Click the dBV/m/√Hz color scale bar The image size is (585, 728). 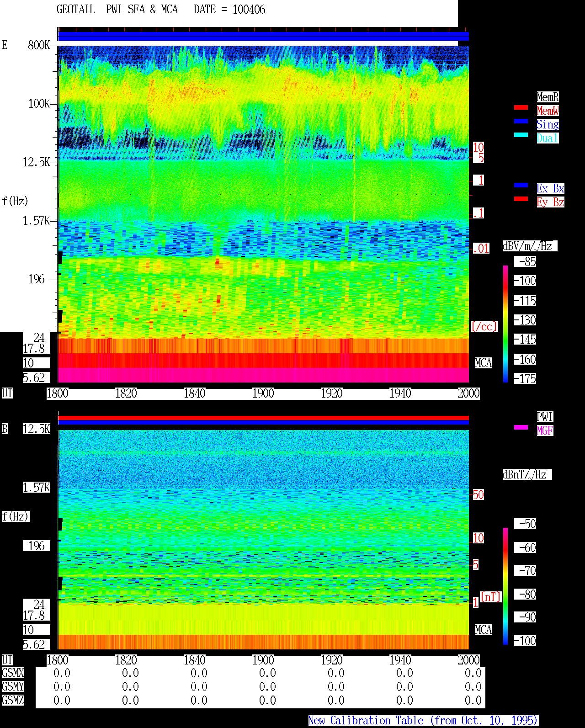pos(505,324)
